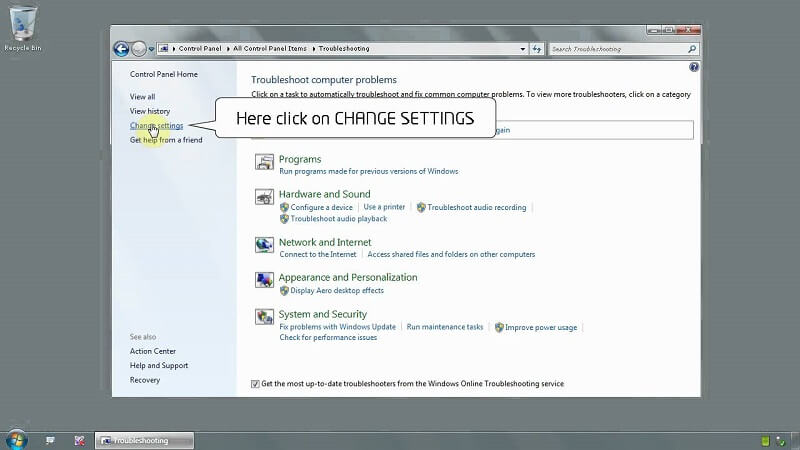The height and width of the screenshot is (450, 800).
Task: Open Display Aero desktop effects
Action: [x=337, y=290]
